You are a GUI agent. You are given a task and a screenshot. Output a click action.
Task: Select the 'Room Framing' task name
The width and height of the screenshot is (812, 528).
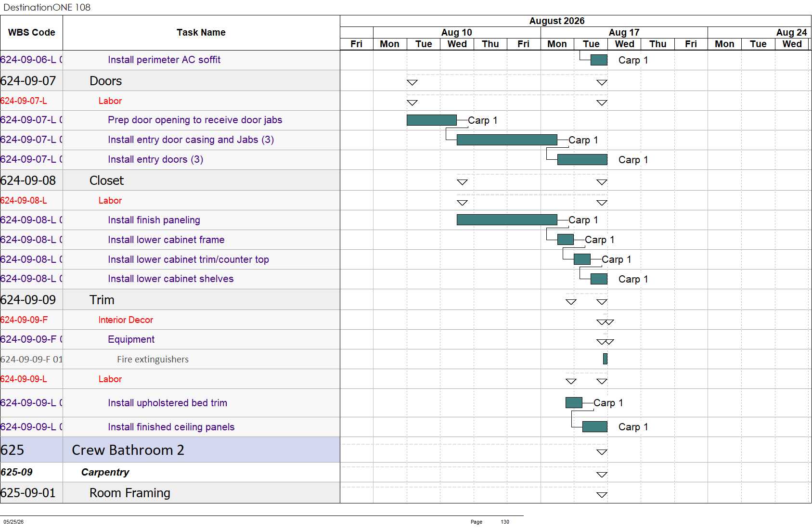coord(130,493)
